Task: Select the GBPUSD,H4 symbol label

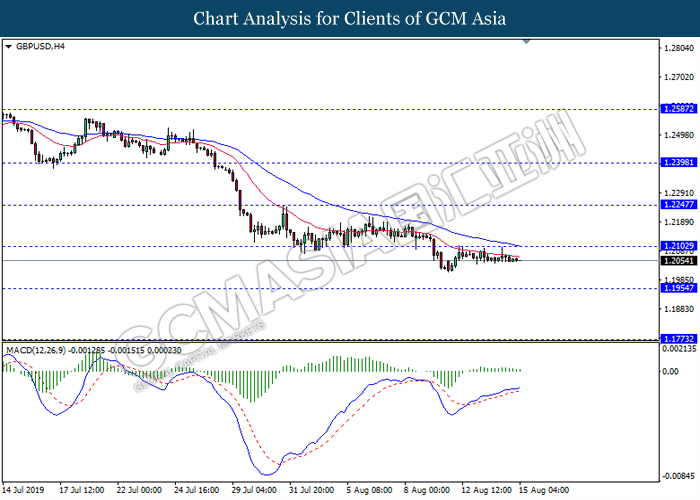Action: click(x=37, y=46)
